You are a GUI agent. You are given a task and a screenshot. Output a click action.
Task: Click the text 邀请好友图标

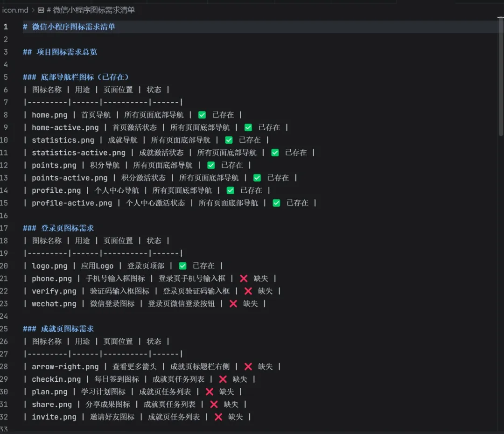[112, 417]
